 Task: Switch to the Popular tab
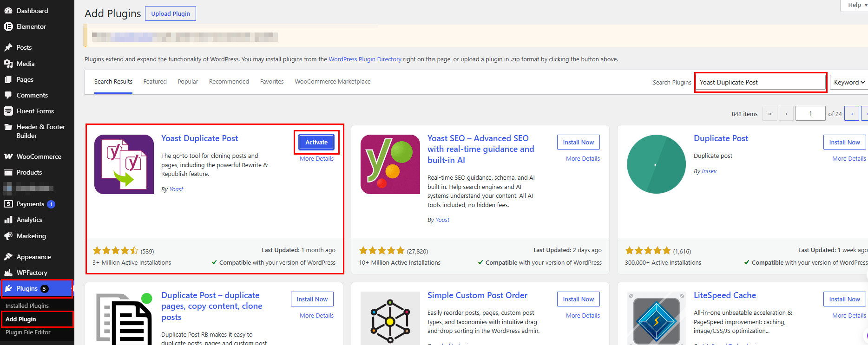188,82
